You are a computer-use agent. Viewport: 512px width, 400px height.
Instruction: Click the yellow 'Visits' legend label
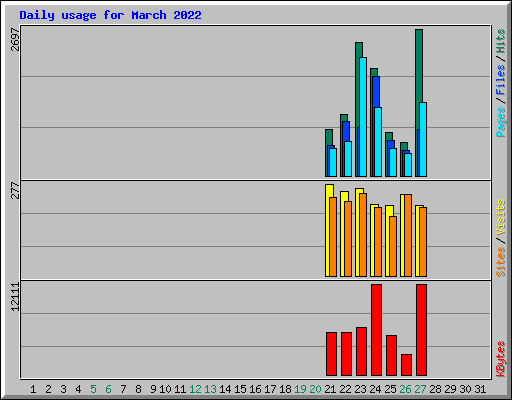click(x=501, y=217)
